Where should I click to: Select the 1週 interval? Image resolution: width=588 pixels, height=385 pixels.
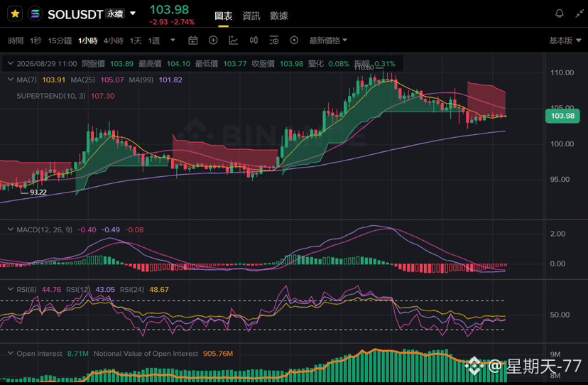(154, 40)
